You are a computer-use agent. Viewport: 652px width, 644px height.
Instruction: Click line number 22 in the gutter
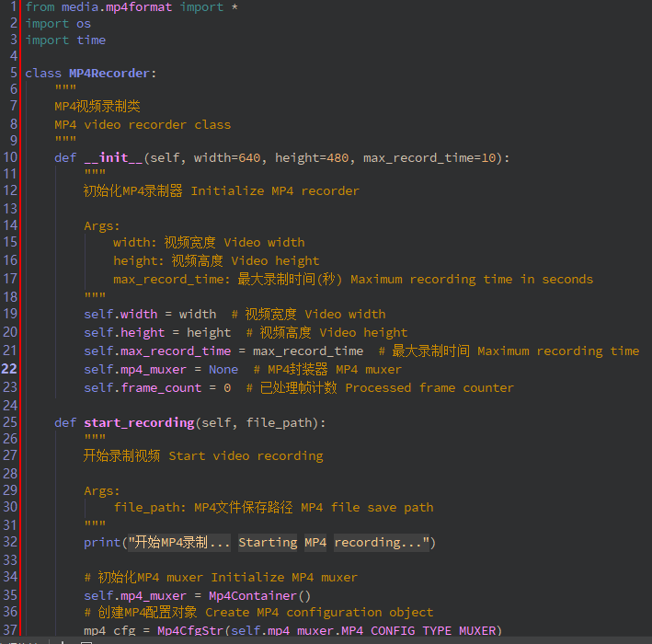(x=10, y=369)
